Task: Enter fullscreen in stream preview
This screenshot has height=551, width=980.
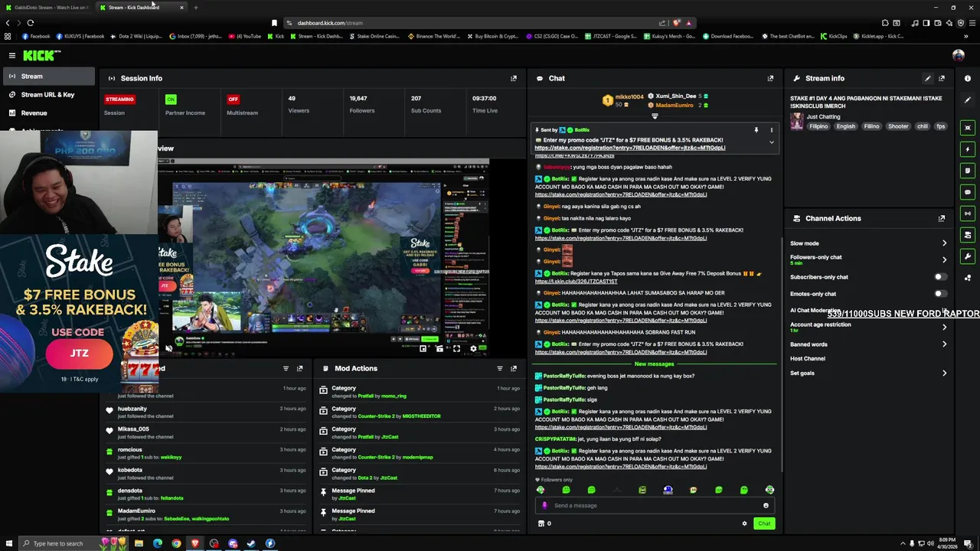Action: click(x=456, y=348)
